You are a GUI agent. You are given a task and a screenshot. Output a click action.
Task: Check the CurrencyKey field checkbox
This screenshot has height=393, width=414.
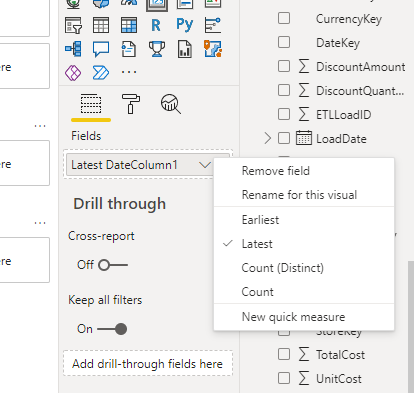[284, 18]
